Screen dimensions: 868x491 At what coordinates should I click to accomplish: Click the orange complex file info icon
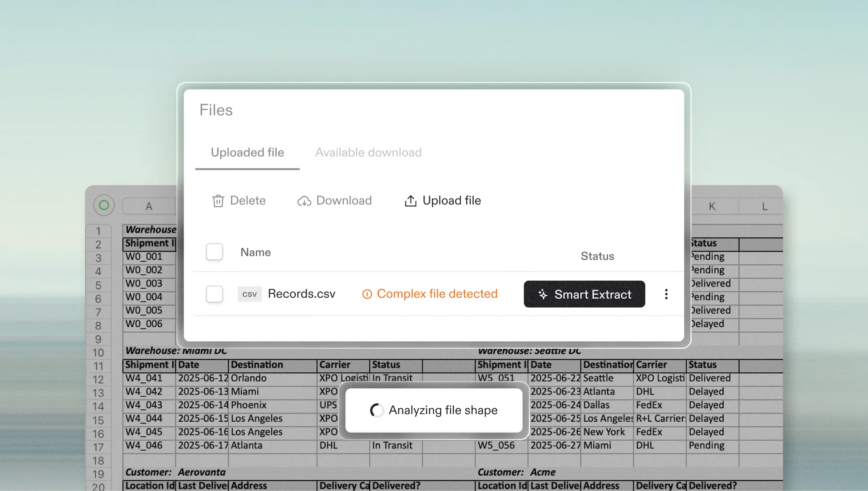(x=367, y=294)
